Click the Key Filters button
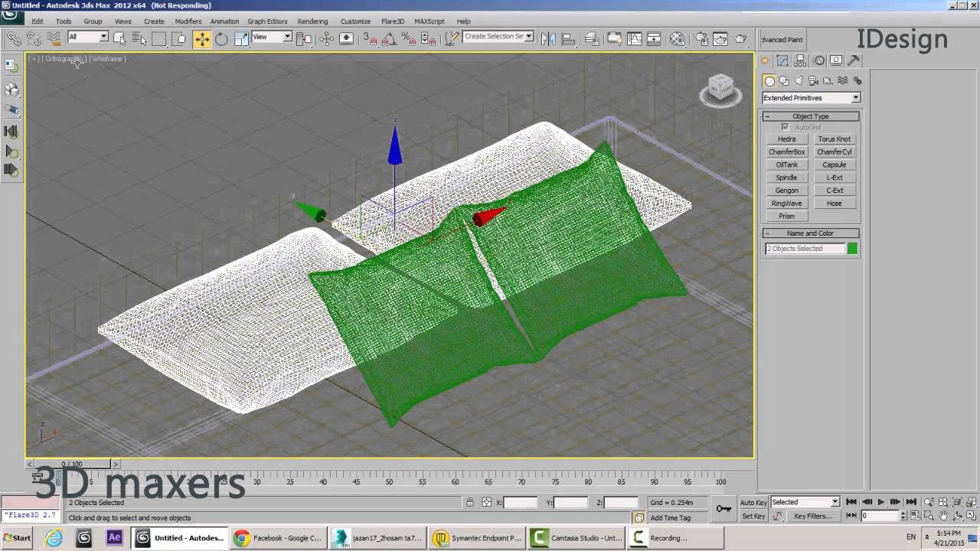Viewport: 980px width, 551px height. [x=813, y=517]
